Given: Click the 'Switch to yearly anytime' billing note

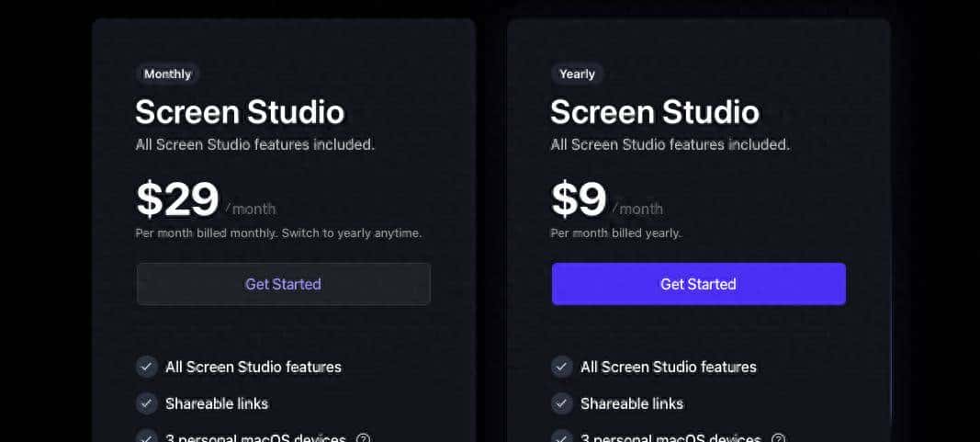Looking at the screenshot, I should point(352,233).
